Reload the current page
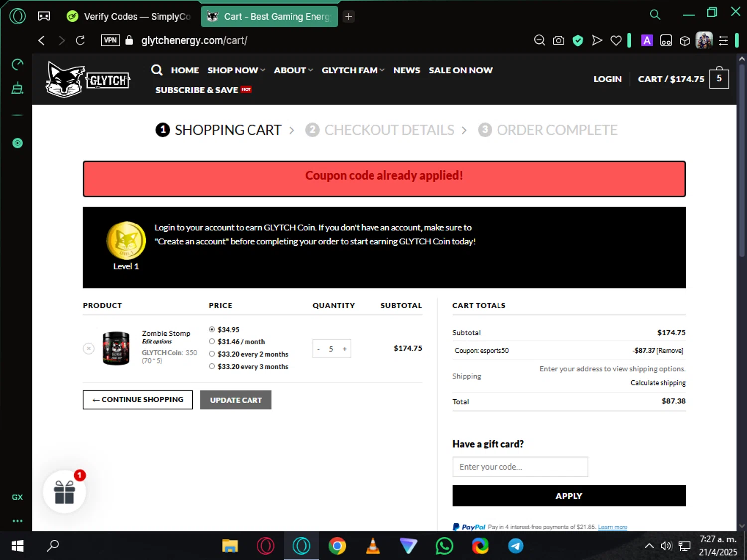 click(x=80, y=40)
